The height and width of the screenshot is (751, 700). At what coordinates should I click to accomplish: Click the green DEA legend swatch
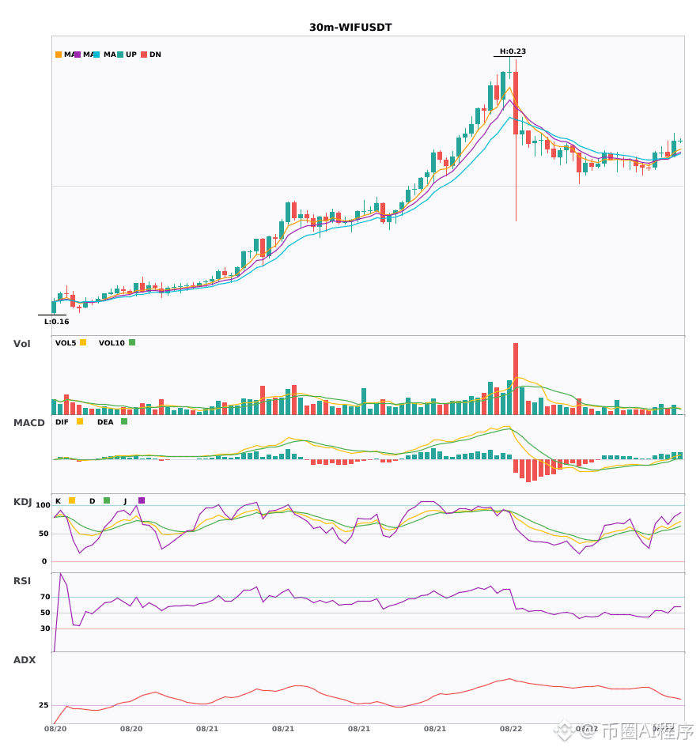coord(124,421)
